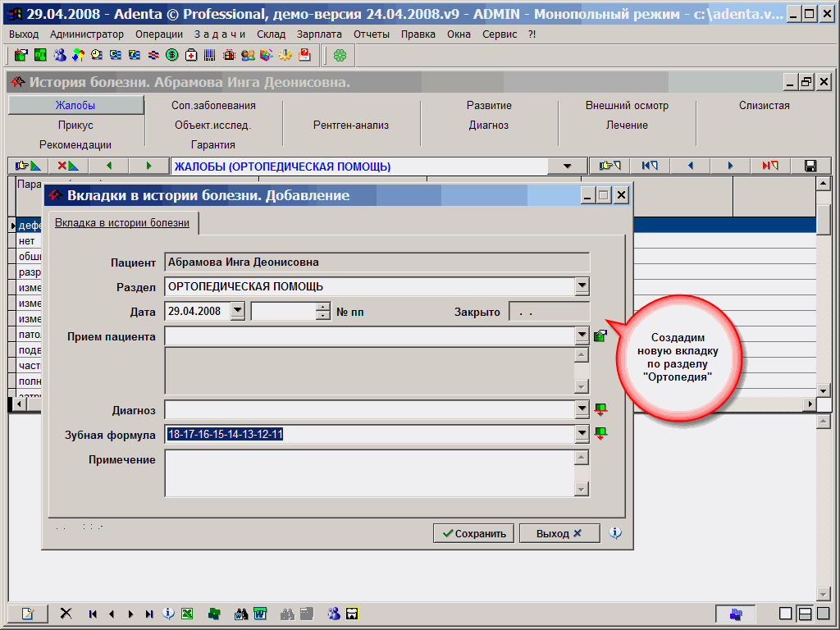840x630 pixels.
Task: Activate the Рентген-анализ section button
Action: click(351, 126)
